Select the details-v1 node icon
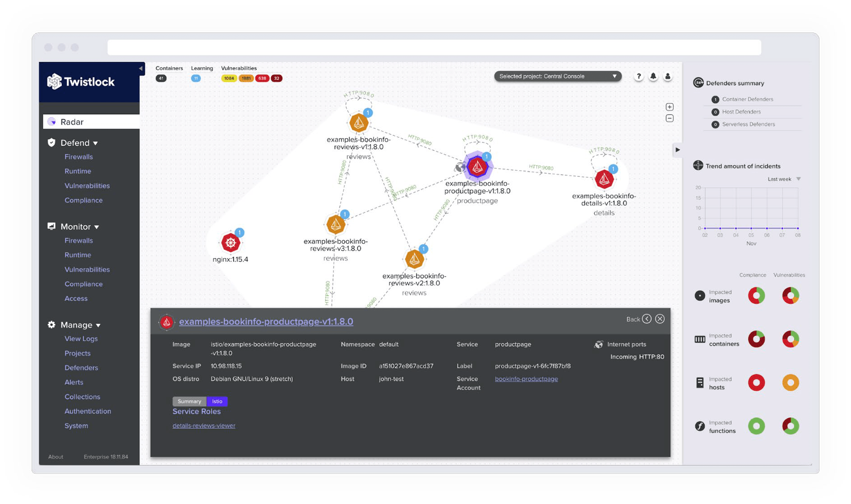This screenshot has width=851, height=504. click(x=604, y=179)
